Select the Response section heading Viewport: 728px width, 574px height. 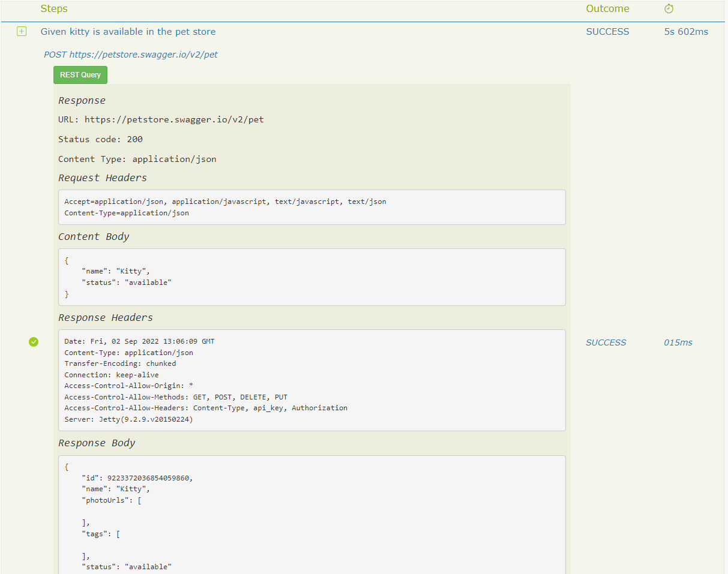[82, 100]
